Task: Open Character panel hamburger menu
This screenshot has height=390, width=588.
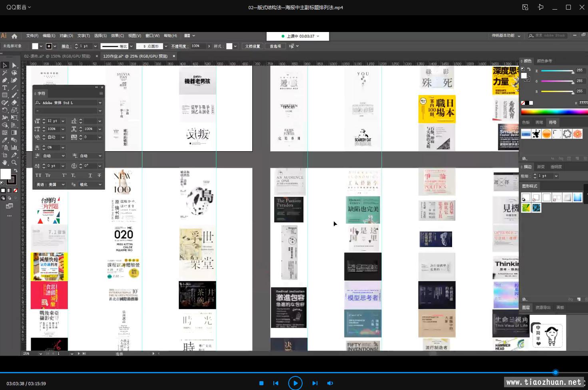Action: pyautogui.click(x=101, y=93)
